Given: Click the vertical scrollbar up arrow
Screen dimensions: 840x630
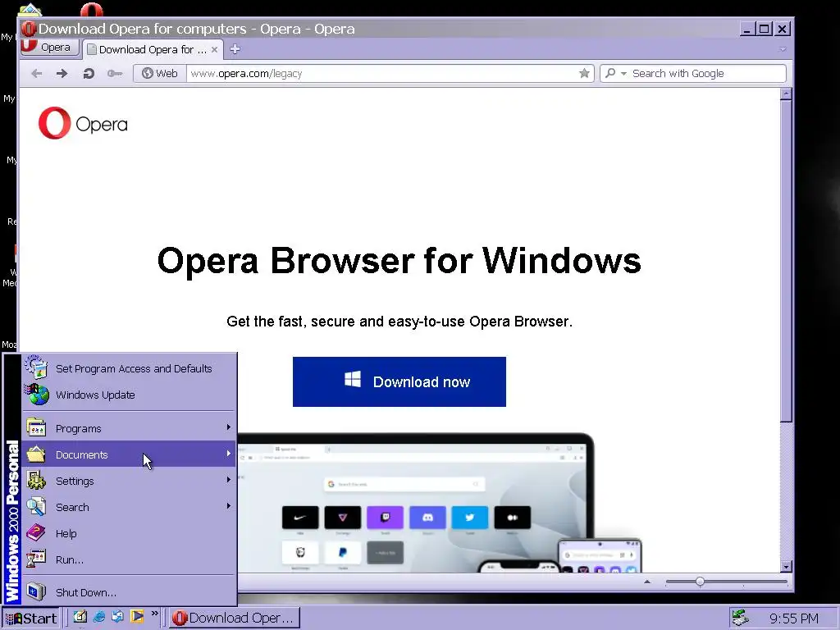Looking at the screenshot, I should coord(786,94).
